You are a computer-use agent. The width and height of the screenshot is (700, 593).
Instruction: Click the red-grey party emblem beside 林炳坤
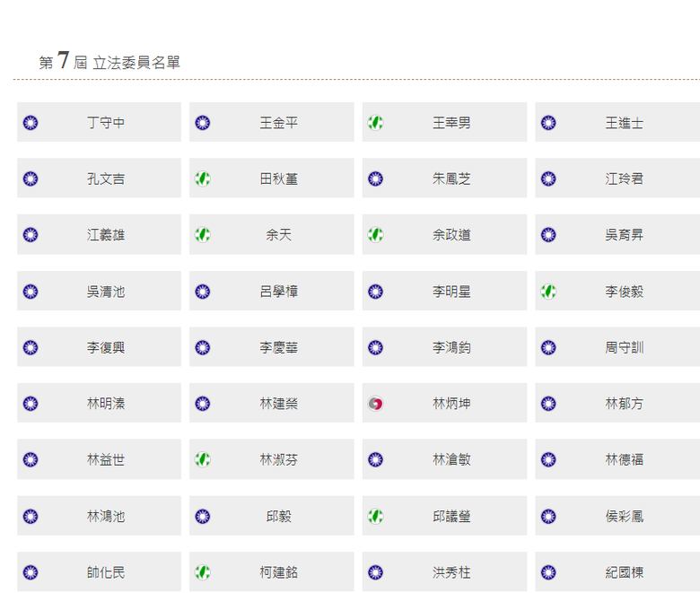click(375, 404)
